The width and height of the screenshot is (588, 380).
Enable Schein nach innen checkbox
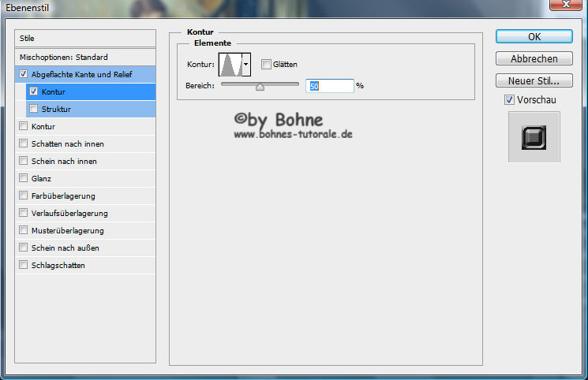(23, 160)
